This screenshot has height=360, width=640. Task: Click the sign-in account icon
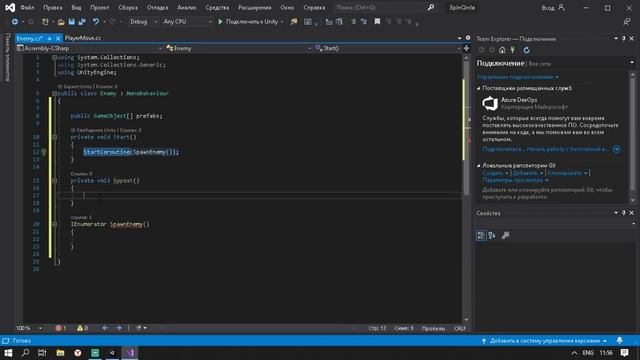pos(562,7)
